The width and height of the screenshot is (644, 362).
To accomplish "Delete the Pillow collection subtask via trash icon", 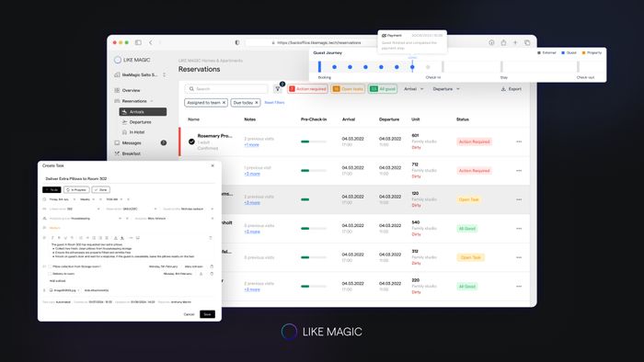I will click(x=212, y=266).
